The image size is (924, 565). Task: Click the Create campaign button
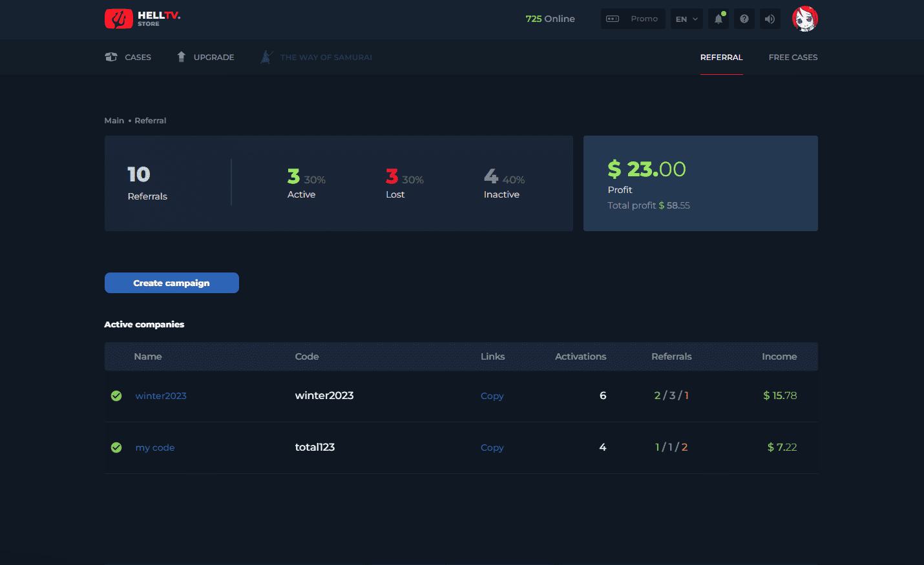[172, 283]
